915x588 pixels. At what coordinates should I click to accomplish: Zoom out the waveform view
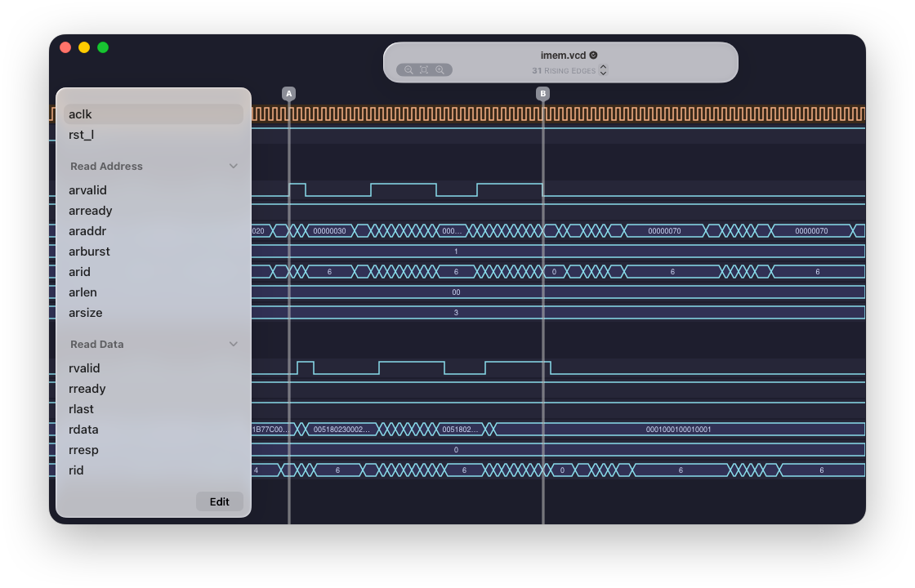(408, 70)
